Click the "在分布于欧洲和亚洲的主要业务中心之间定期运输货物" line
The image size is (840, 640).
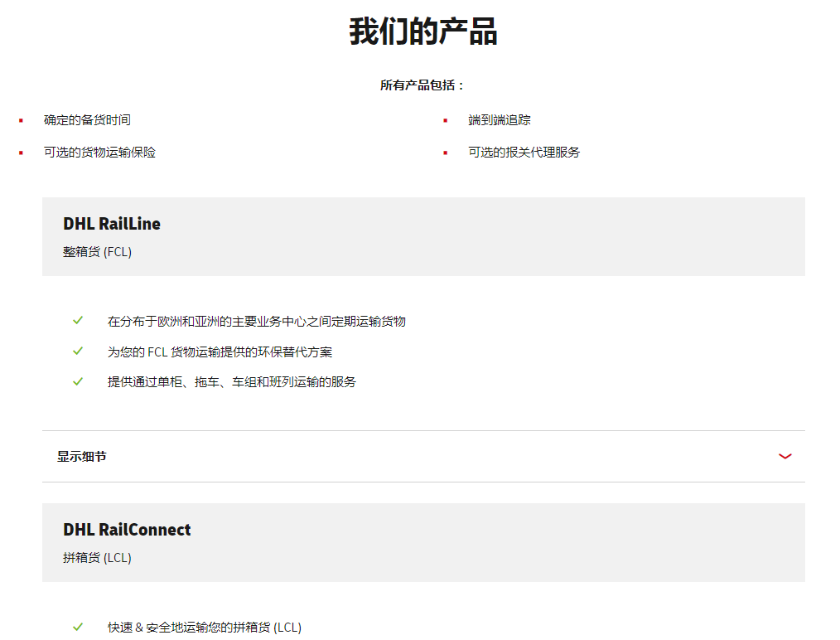[257, 321]
